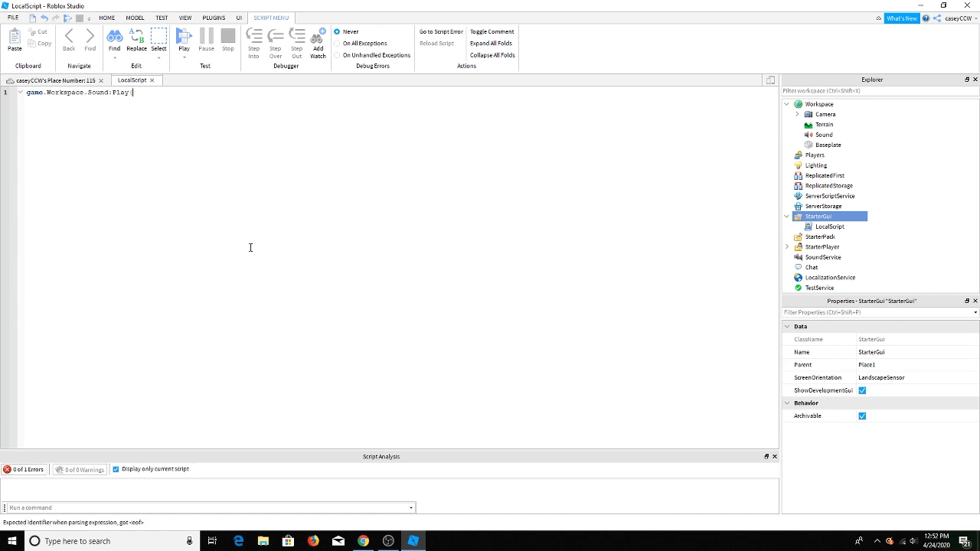
Task: Open What's New panel
Action: tap(901, 18)
